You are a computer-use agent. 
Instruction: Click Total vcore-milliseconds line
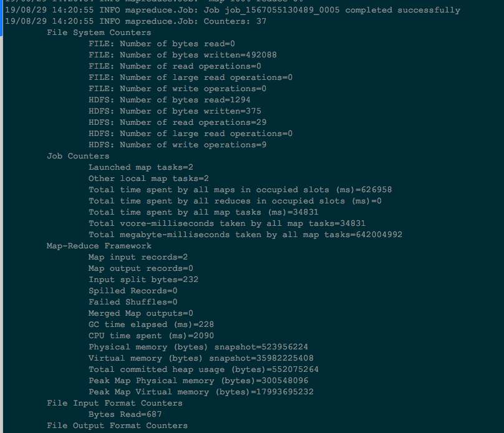(x=227, y=223)
